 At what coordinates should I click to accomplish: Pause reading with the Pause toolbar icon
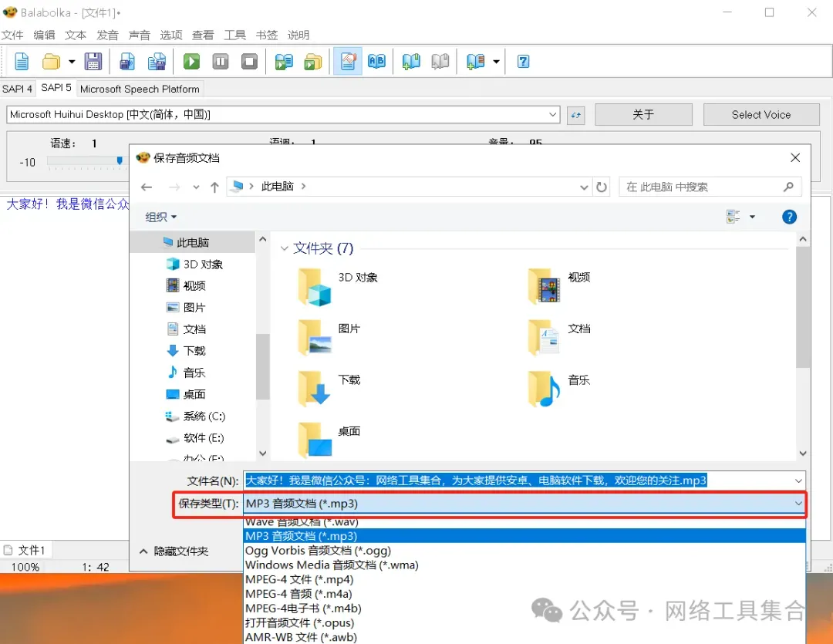pyautogui.click(x=221, y=62)
